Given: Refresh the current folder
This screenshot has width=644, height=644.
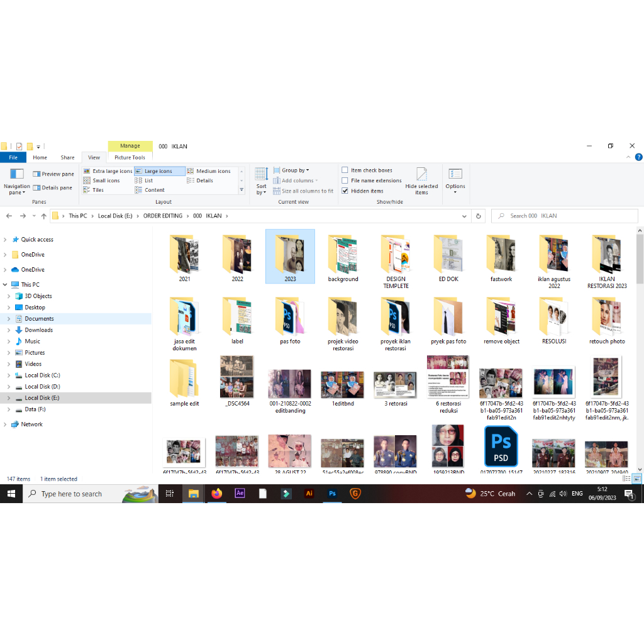Looking at the screenshot, I should click(x=479, y=216).
